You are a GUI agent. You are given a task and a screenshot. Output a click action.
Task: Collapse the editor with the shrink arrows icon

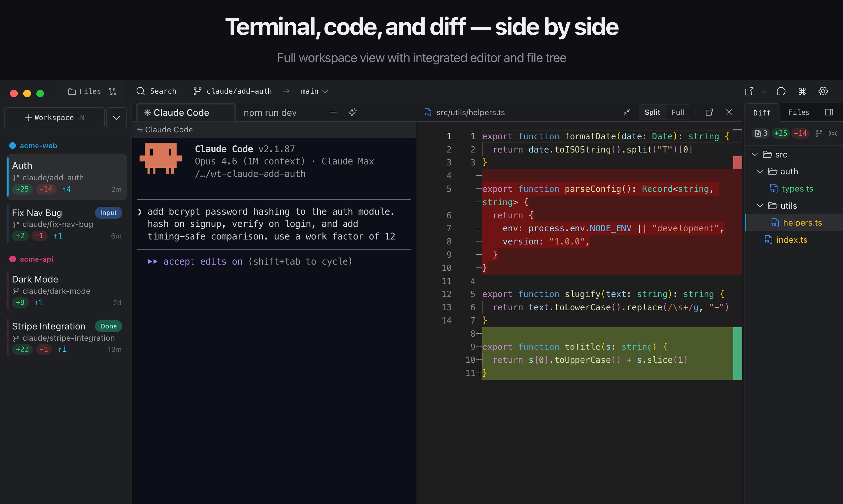click(627, 112)
